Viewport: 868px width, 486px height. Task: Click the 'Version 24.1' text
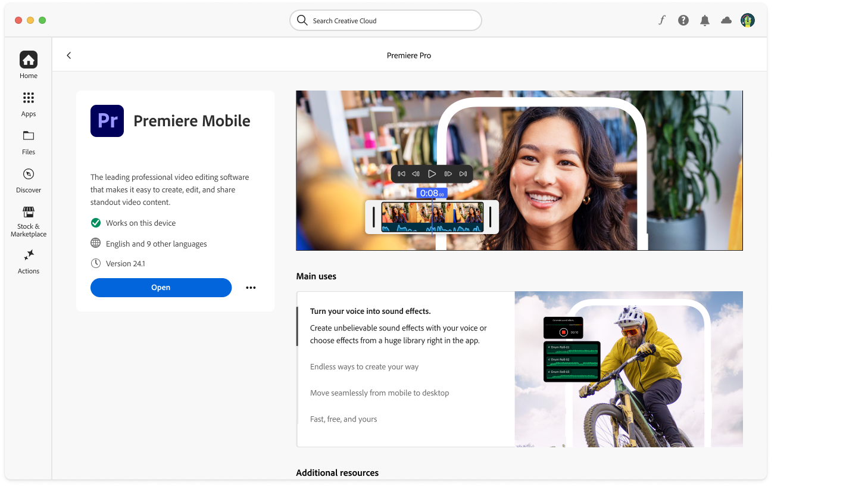point(126,263)
